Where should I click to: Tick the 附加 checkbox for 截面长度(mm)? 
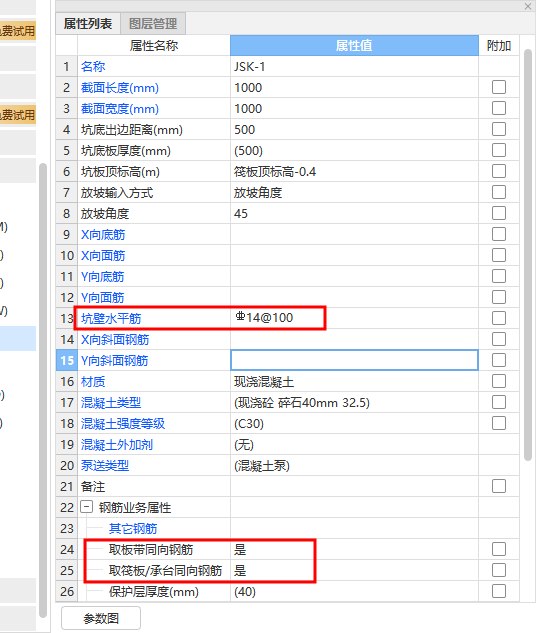pos(499,87)
